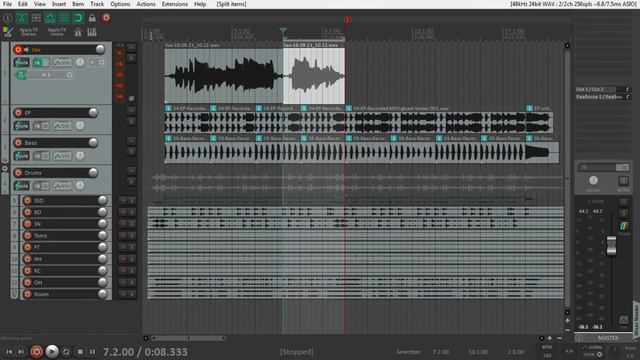Open the Options menu
This screenshot has height=360, width=640.
[x=120, y=4]
